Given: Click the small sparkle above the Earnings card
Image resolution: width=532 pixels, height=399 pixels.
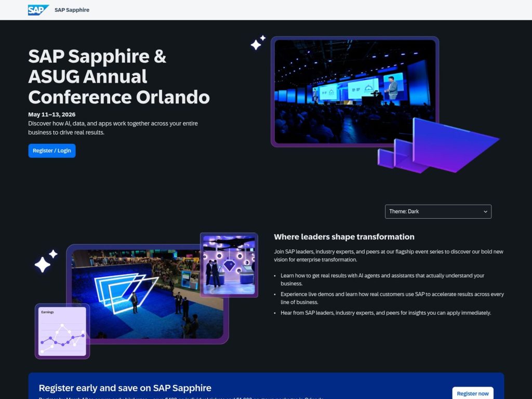Looking at the screenshot, I should [x=52, y=254].
